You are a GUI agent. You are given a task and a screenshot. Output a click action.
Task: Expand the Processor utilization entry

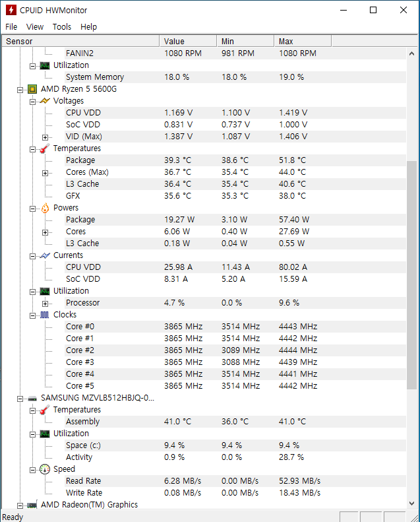click(x=45, y=304)
